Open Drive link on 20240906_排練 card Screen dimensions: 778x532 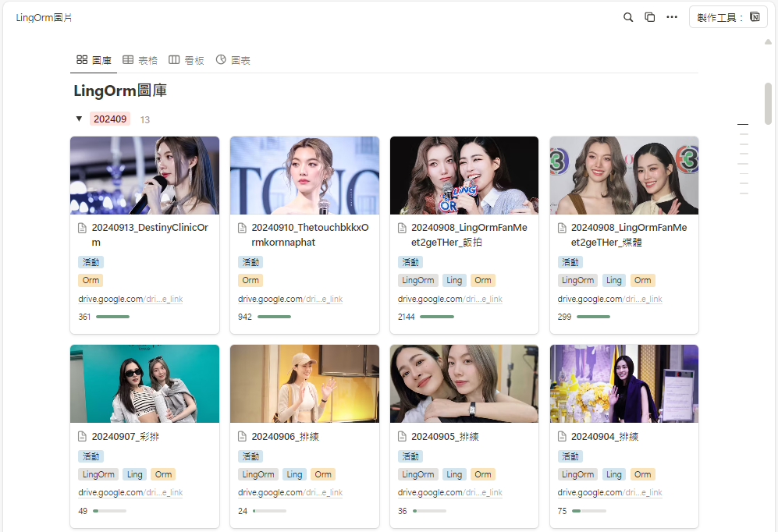290,492
